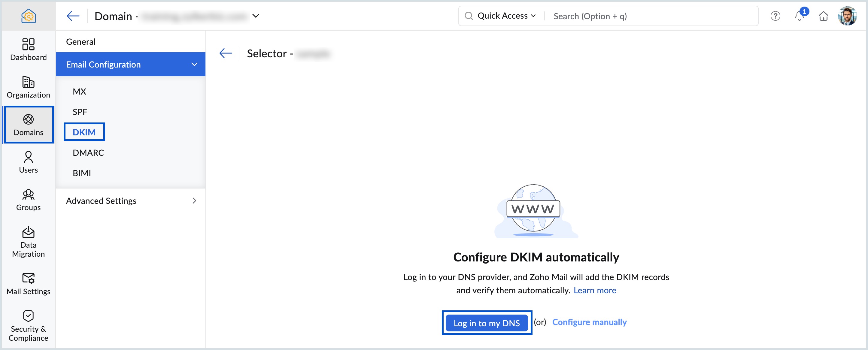868x350 pixels.
Task: Open the Domains section
Action: (28, 125)
